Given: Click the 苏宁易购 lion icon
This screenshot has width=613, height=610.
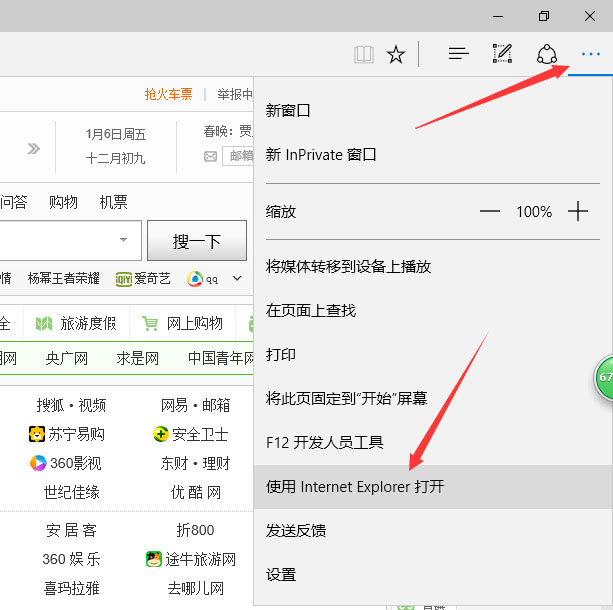Looking at the screenshot, I should click(37, 434).
